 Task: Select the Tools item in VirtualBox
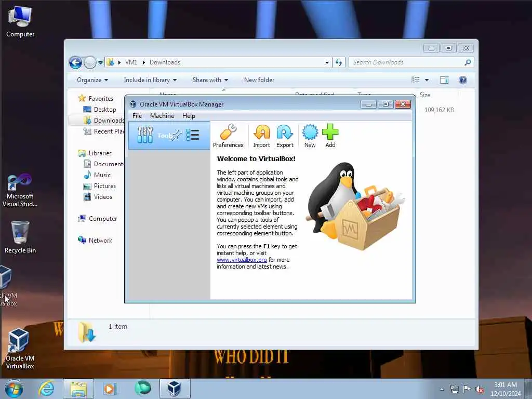click(x=169, y=136)
